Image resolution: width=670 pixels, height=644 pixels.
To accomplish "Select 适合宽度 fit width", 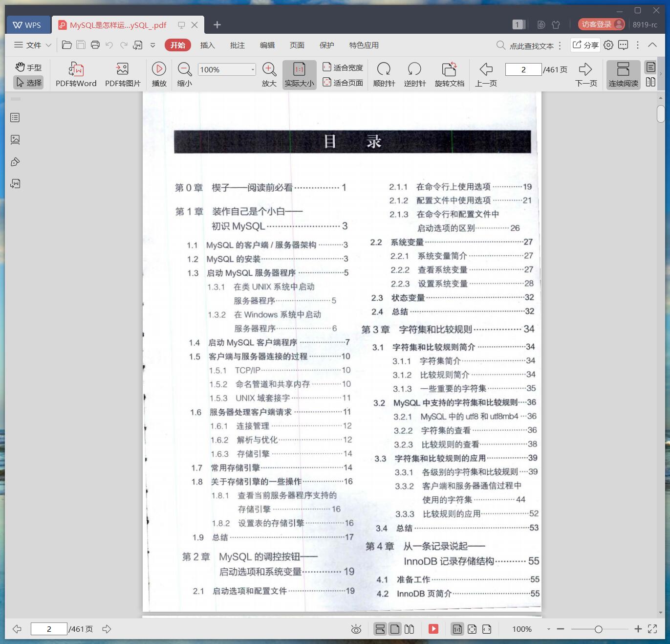I will tap(343, 67).
